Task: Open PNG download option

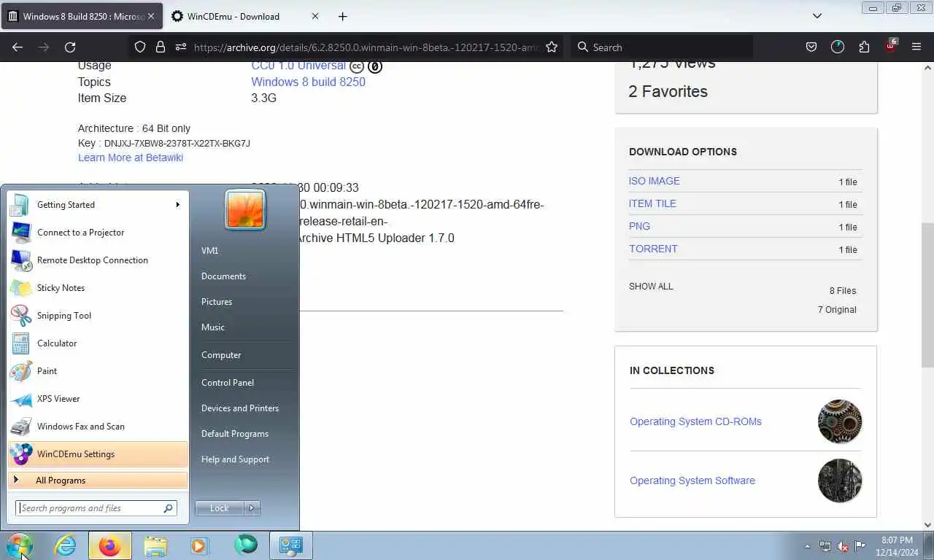Action: (639, 226)
